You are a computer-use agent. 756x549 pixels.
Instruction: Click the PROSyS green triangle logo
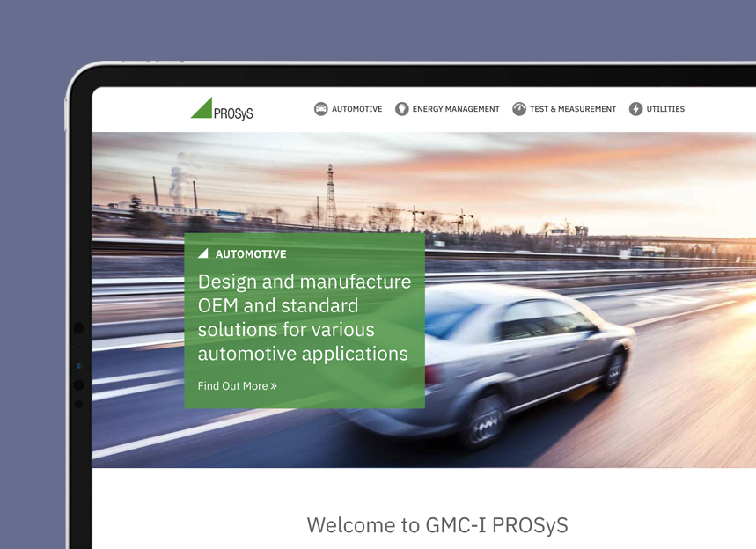[x=202, y=108]
